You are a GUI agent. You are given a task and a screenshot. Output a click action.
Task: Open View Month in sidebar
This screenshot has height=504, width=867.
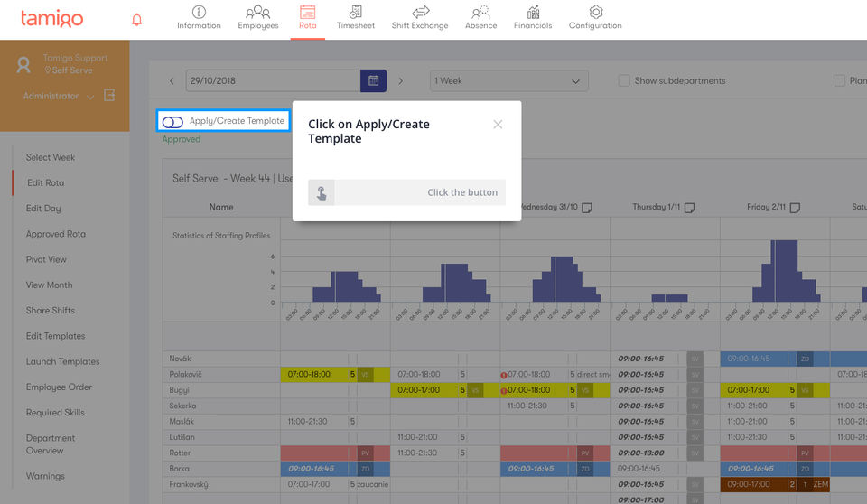click(49, 285)
